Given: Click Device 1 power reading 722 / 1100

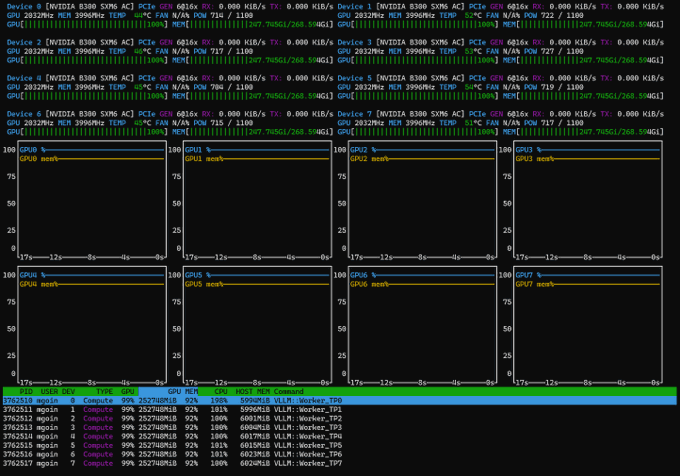Looking at the screenshot, I should coord(562,16).
